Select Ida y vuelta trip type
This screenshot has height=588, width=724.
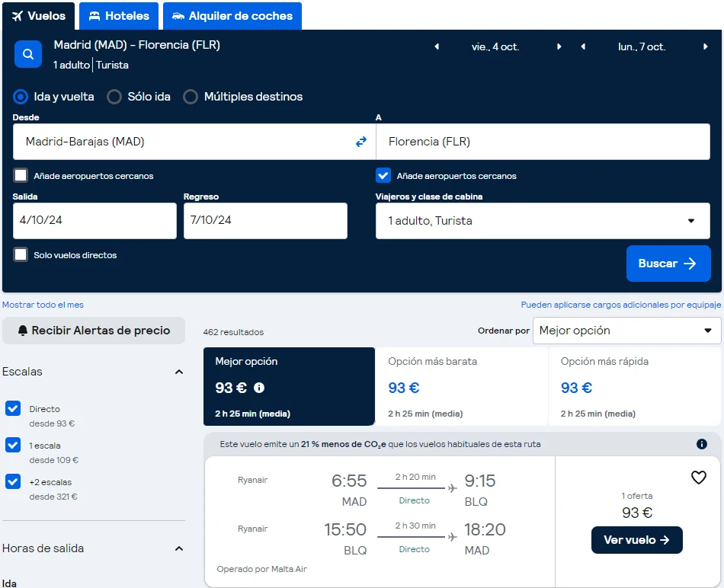pos(21,97)
